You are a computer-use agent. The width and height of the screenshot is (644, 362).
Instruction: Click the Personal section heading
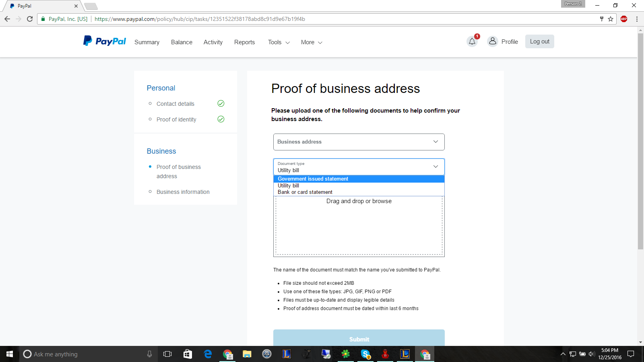(161, 88)
